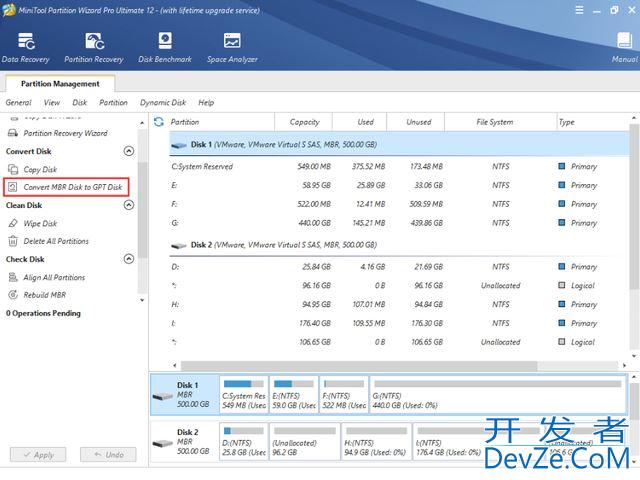The width and height of the screenshot is (640, 480).
Task: Click Partition Recovery Wizard icon
Action: click(x=13, y=133)
